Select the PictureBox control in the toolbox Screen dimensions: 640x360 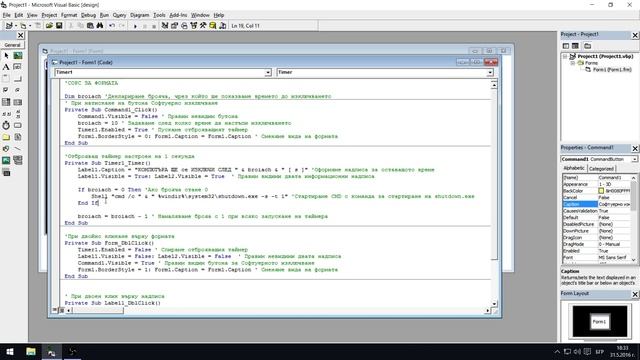pyautogui.click(x=18, y=56)
